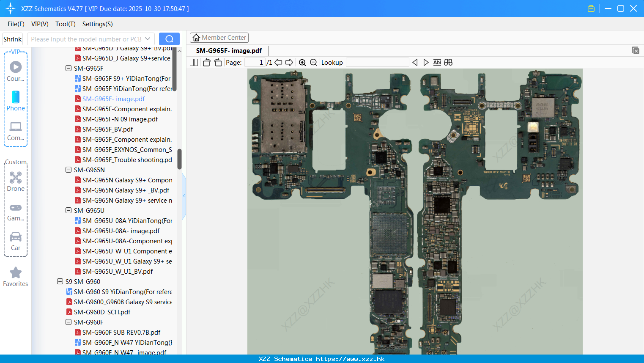The image size is (644, 363).
Task: Select the Phone category
Action: click(x=16, y=101)
